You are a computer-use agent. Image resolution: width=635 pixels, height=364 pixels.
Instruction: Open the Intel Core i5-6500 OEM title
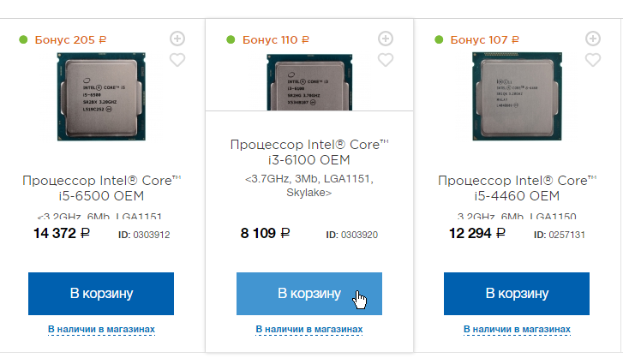click(101, 189)
